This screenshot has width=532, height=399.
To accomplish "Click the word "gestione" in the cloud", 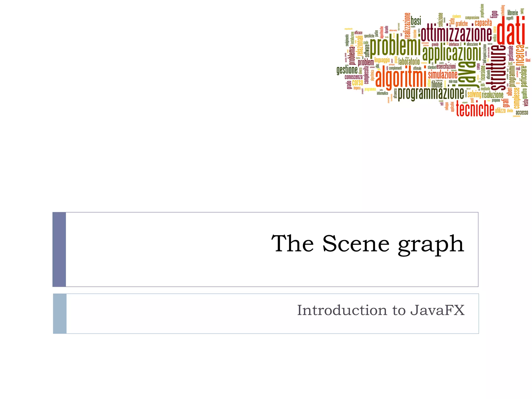I will coord(347,70).
